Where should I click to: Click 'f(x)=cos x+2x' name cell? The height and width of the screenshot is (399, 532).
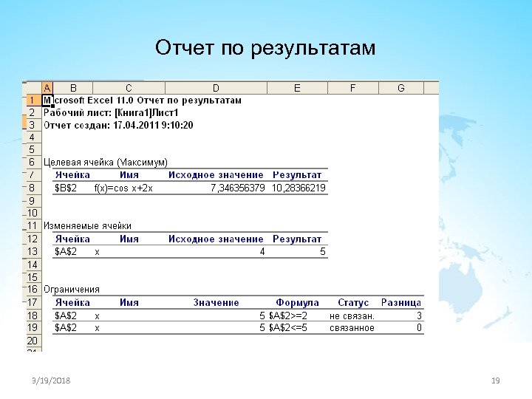123,188
